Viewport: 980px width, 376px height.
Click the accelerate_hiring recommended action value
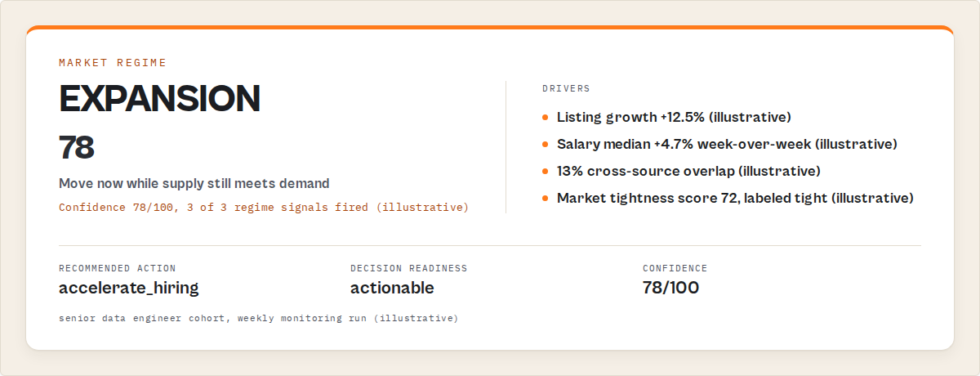click(129, 288)
